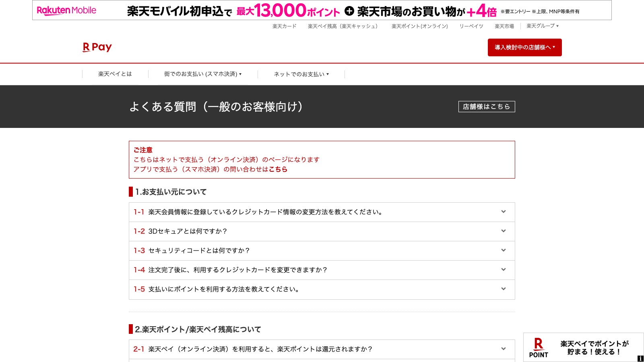Expand question 1-4 about changing card after order
The width and height of the screenshot is (644, 362).
point(322,270)
